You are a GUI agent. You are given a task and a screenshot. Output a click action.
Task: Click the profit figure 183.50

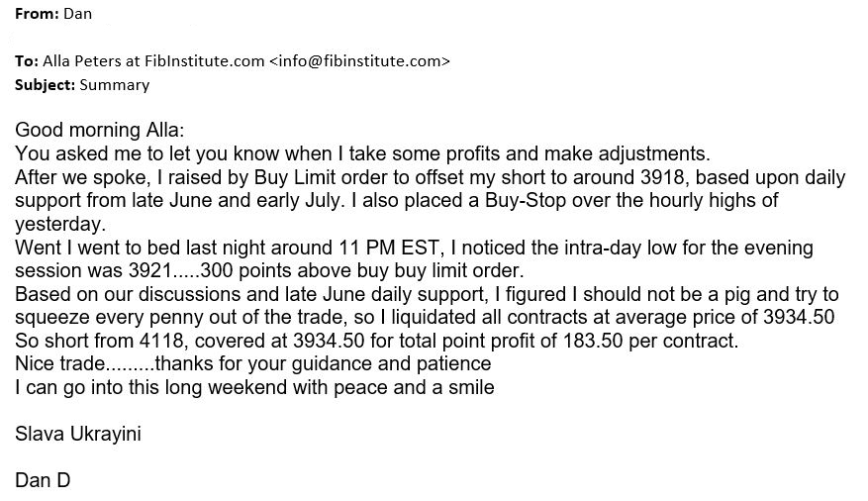(593, 341)
